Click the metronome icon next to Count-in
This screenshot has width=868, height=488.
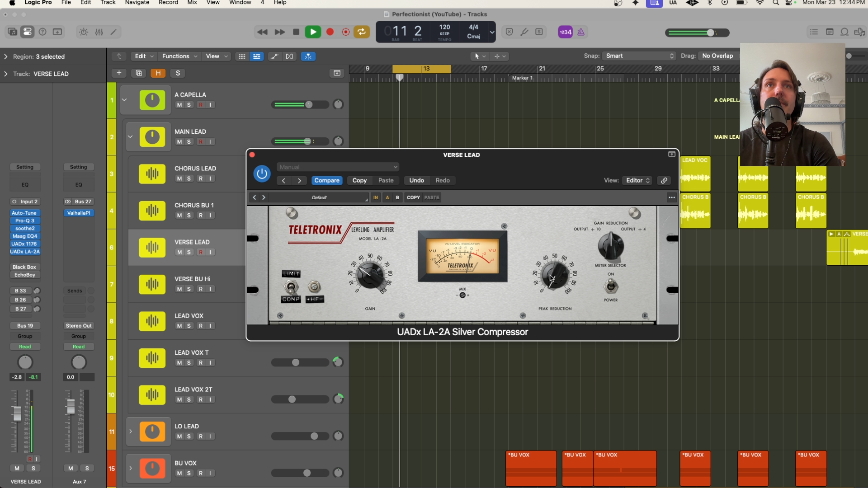click(x=581, y=32)
